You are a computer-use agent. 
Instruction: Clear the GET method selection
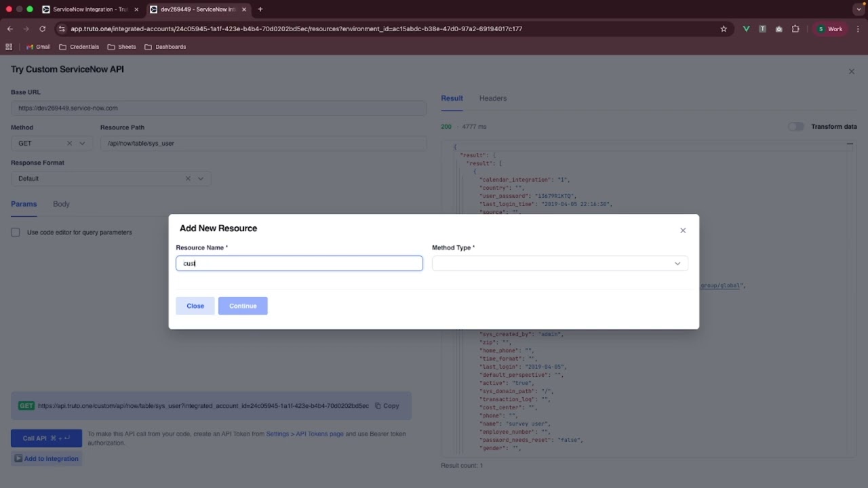(x=69, y=143)
